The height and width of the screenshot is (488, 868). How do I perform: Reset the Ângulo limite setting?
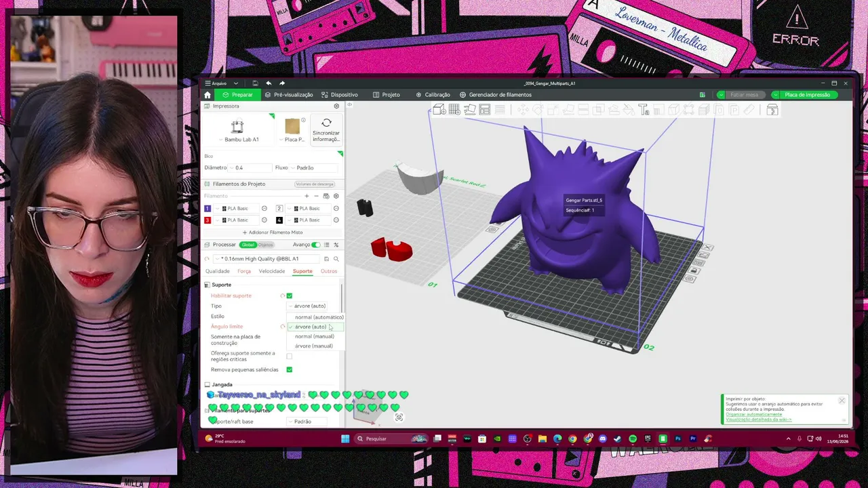click(282, 327)
